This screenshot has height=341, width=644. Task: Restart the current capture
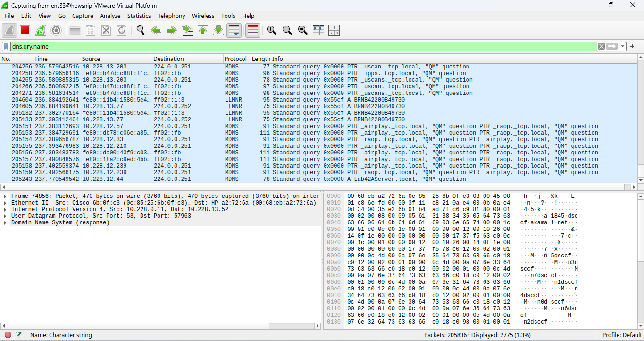(x=41, y=30)
